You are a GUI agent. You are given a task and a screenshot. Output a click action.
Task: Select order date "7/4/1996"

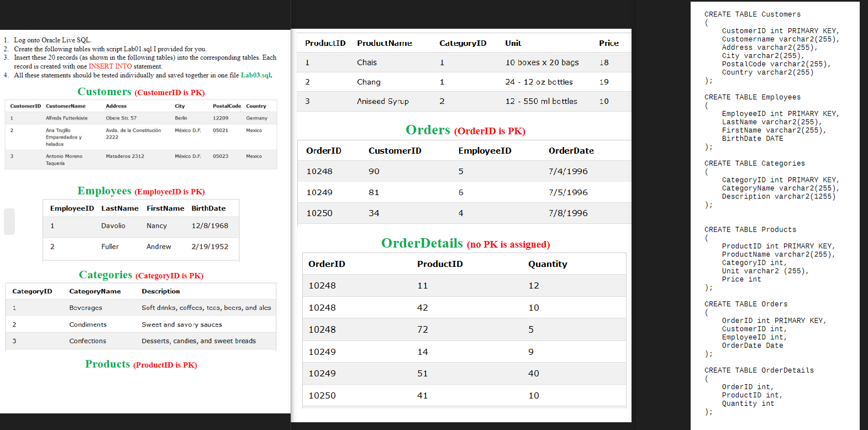pos(568,171)
